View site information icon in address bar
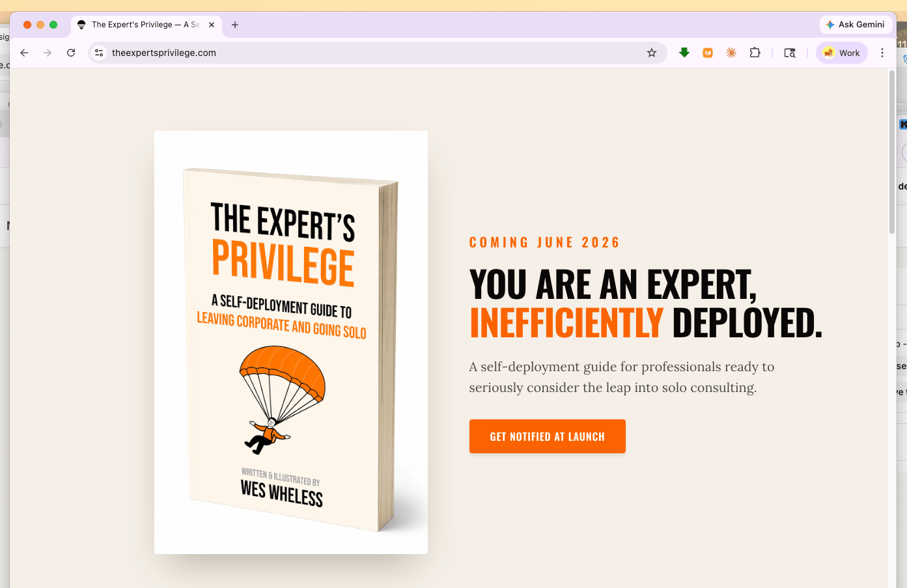Screen dimensions: 907x588 [99, 53]
